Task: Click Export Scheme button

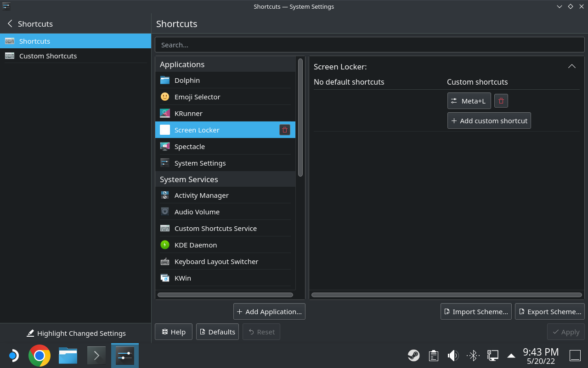Action: [x=549, y=311]
